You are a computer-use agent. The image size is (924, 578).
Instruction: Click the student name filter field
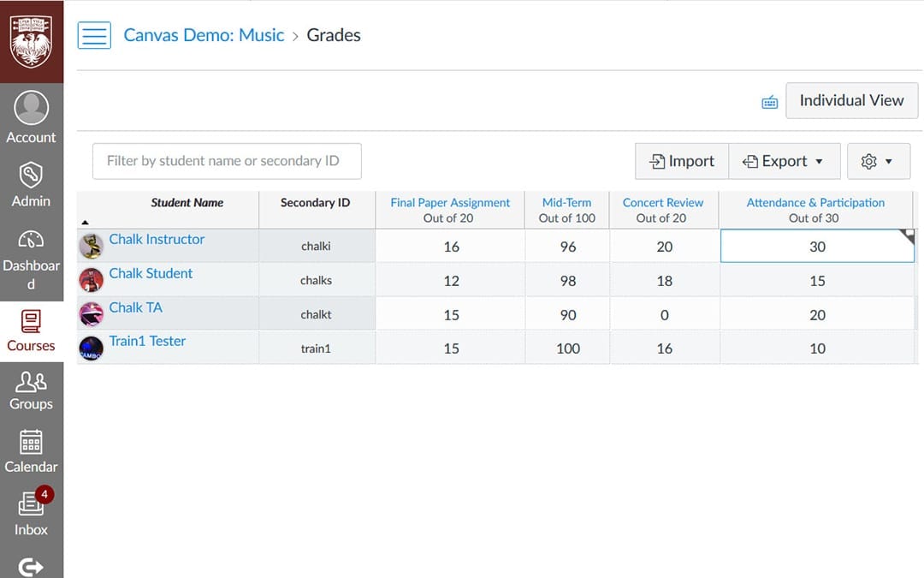(x=227, y=161)
